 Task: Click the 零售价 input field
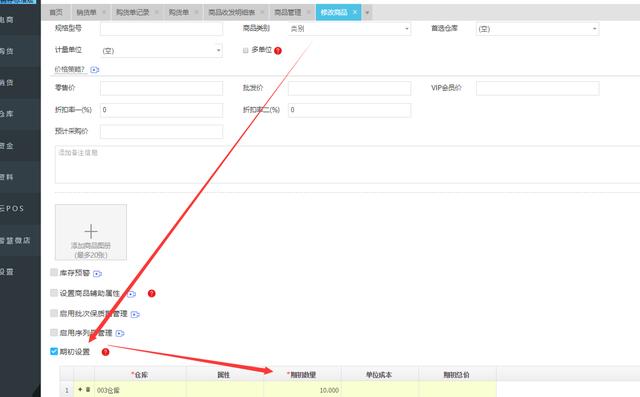(x=161, y=88)
